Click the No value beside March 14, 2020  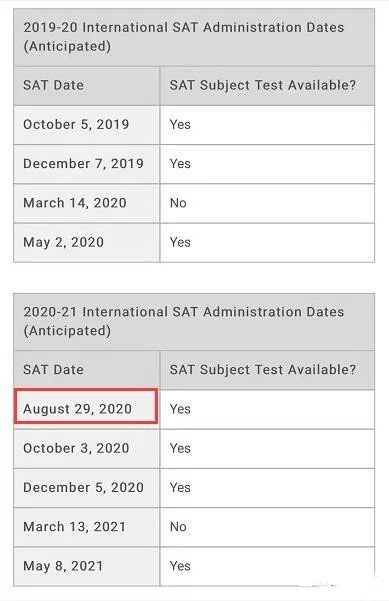178,203
